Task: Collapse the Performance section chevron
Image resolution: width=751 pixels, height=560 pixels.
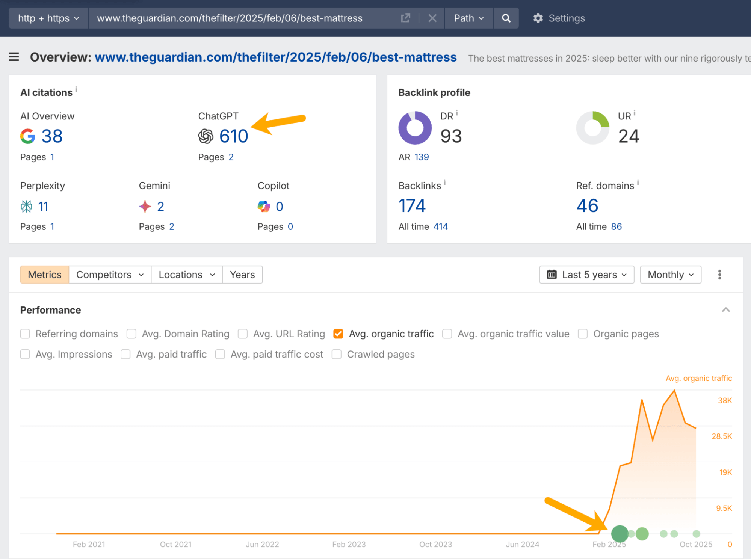Action: click(725, 310)
